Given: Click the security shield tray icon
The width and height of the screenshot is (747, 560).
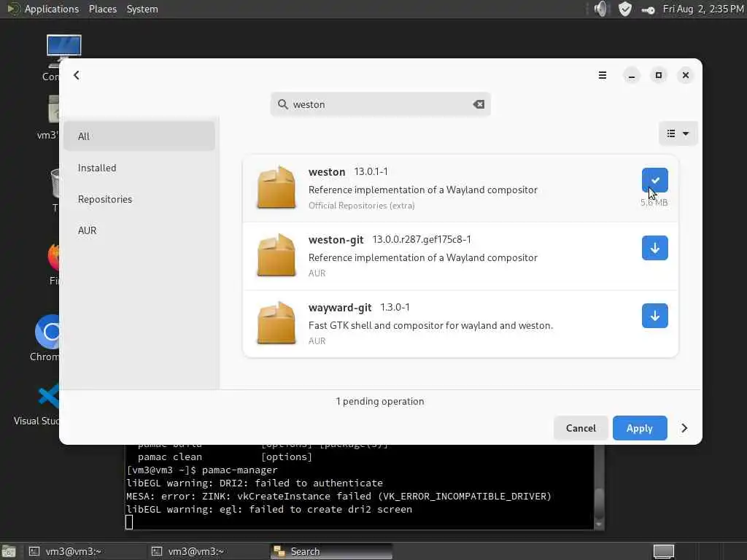Looking at the screenshot, I should [x=624, y=9].
